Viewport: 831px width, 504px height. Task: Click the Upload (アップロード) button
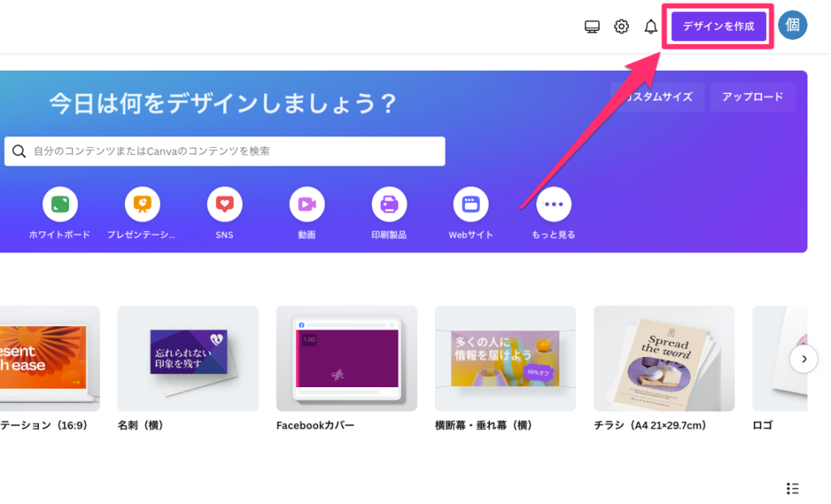point(752,97)
